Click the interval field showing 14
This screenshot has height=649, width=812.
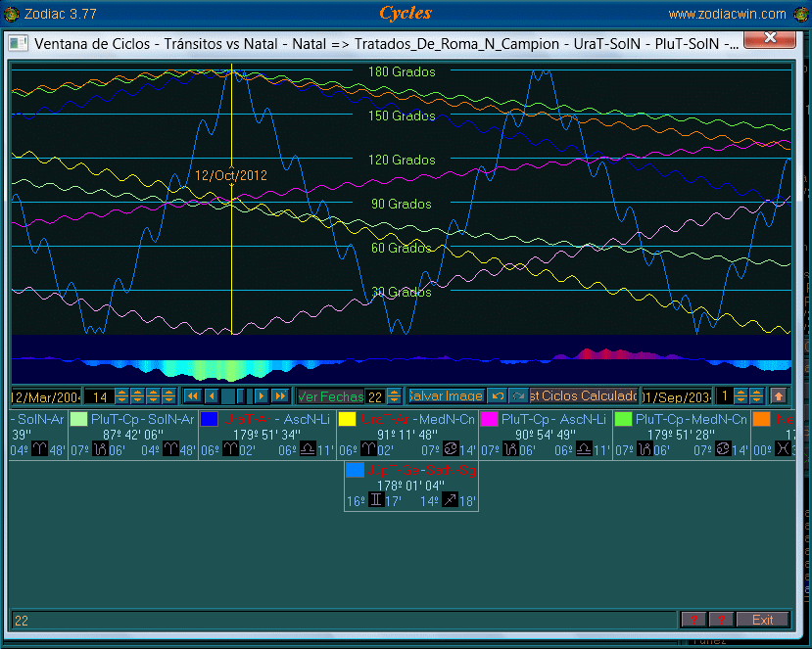[x=100, y=397]
